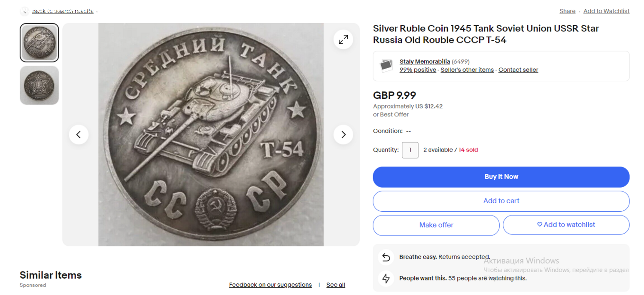Open the Staly Memorabilia seller page
644x295 pixels.
[425, 61]
